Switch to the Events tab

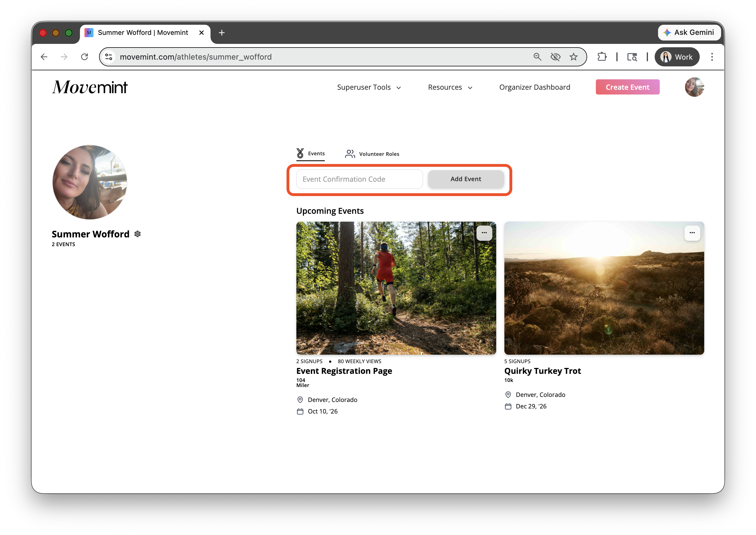310,154
